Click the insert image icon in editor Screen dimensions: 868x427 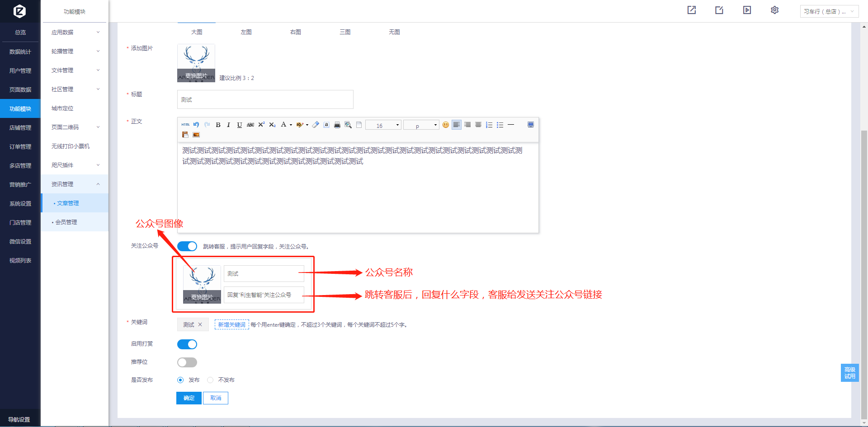pos(196,135)
